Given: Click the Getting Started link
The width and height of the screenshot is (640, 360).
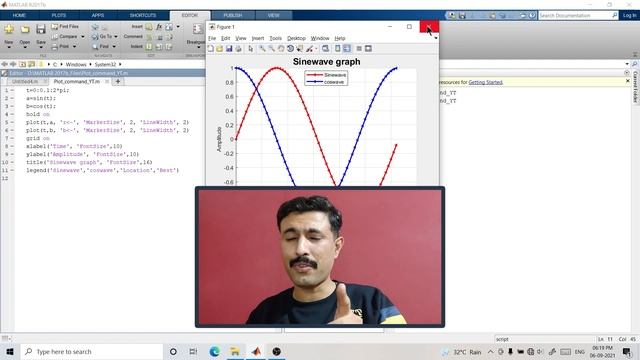Looking at the screenshot, I should (485, 82).
